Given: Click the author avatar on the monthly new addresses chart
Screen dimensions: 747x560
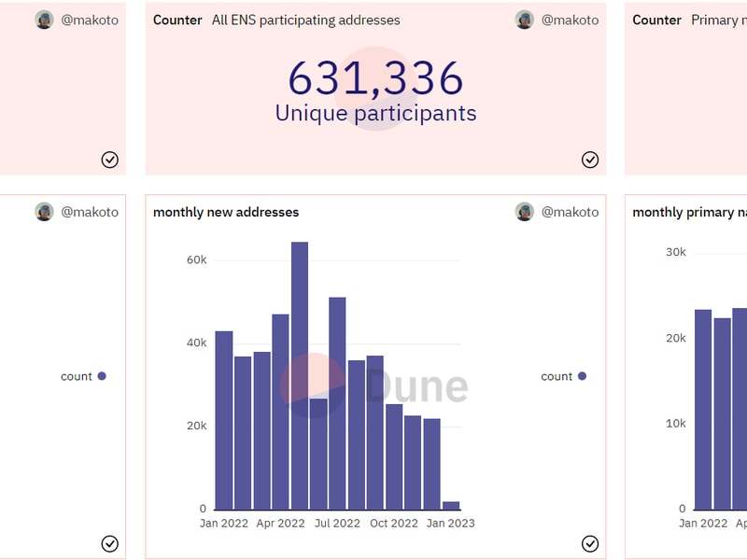Looking at the screenshot, I should point(525,212).
